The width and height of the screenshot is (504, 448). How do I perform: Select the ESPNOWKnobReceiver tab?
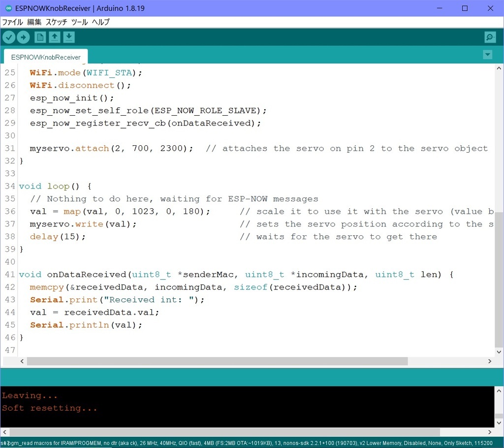point(46,57)
